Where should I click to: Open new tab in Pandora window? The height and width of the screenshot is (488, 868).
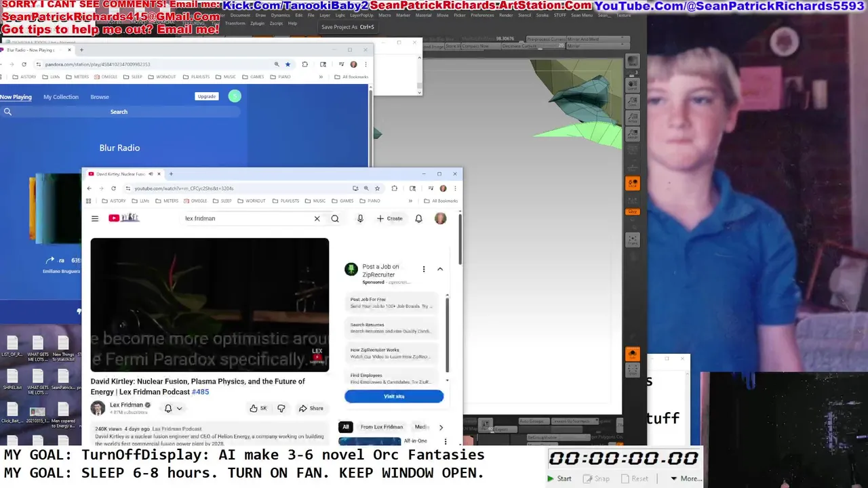click(81, 49)
